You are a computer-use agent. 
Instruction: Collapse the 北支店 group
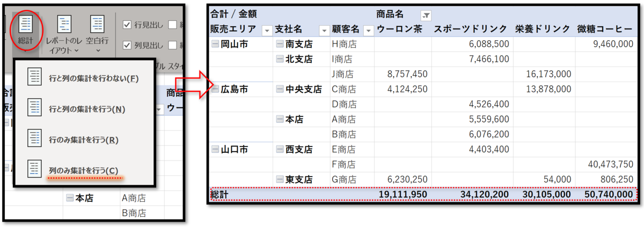tap(280, 59)
